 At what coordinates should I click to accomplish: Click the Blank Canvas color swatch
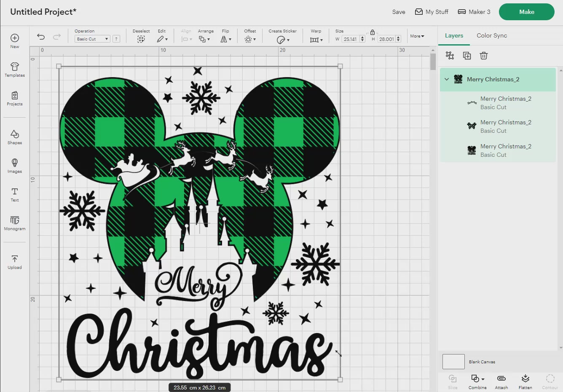pos(453,362)
